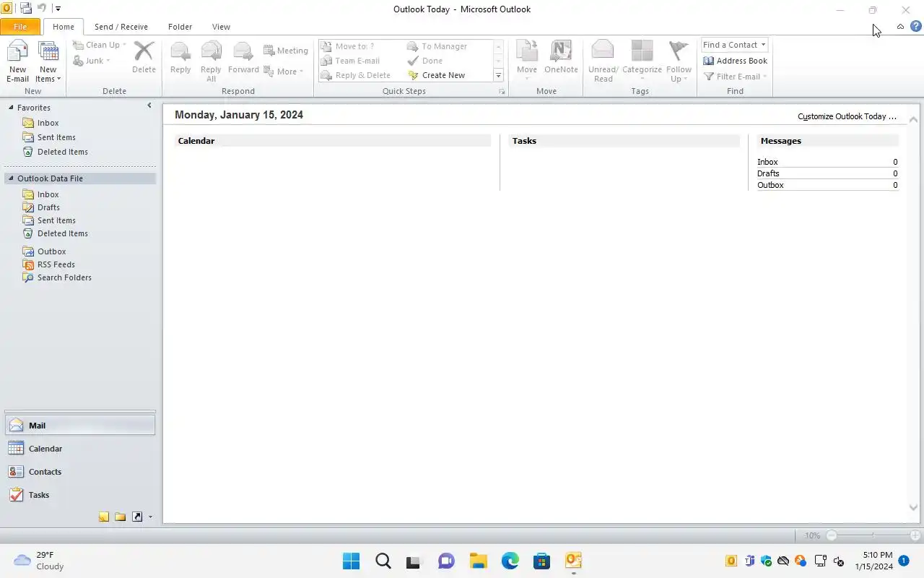Switch to Tasks in the navigation pane
The width and height of the screenshot is (924, 578).
(80, 495)
